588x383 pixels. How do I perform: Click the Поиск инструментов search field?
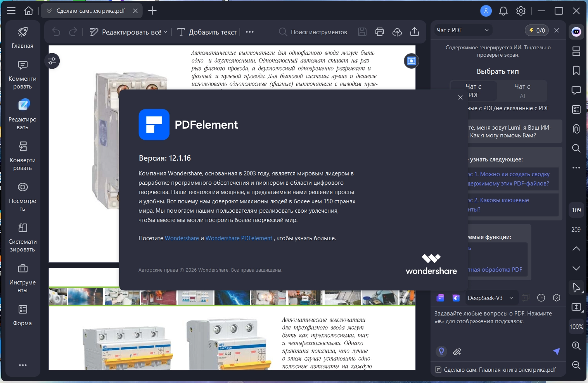click(313, 32)
